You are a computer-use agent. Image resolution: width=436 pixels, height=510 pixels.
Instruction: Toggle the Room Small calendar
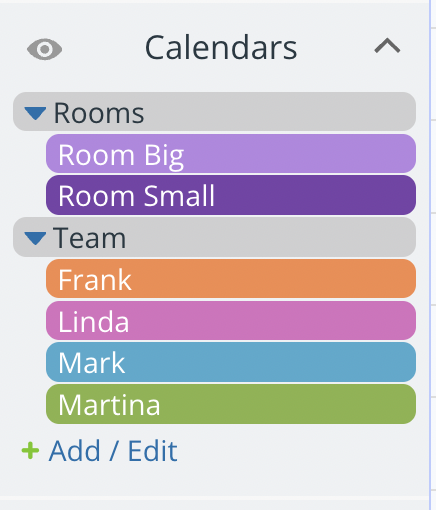[x=231, y=195]
